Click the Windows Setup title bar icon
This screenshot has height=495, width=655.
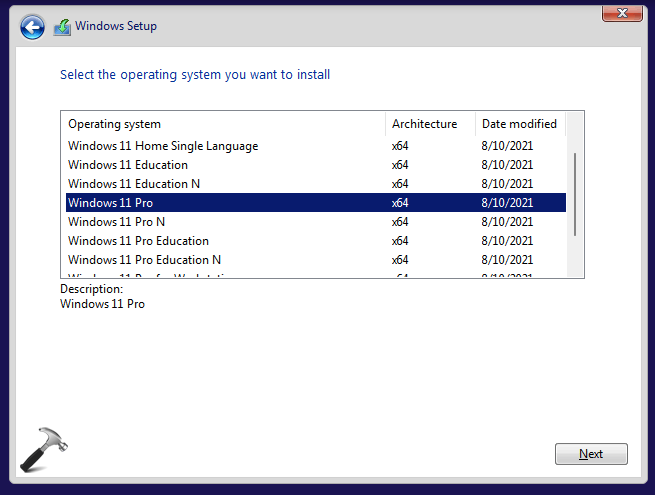[62, 27]
